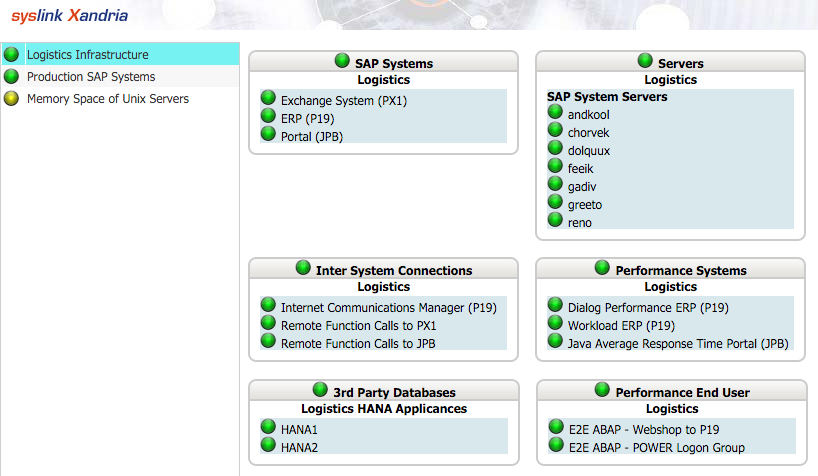Open the ERP (P19) system entry

tap(307, 119)
